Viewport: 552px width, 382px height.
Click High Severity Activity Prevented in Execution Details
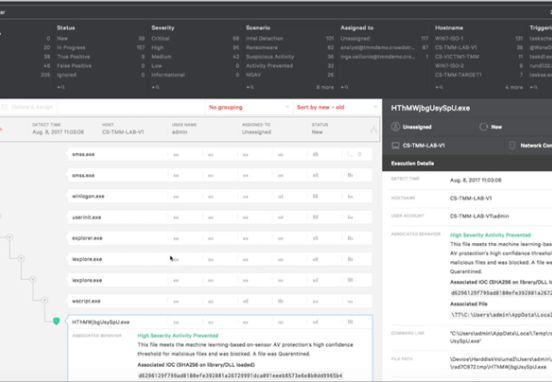(x=490, y=235)
